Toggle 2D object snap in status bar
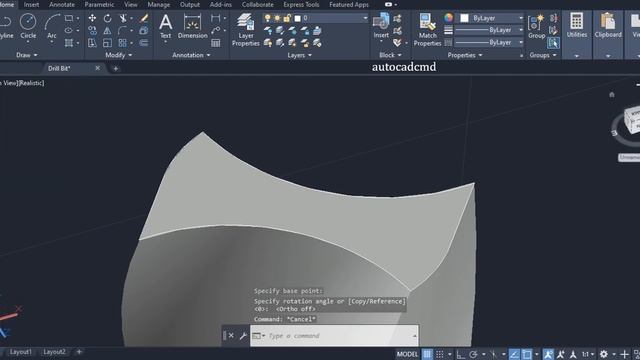The height and width of the screenshot is (360, 640). pyautogui.click(x=527, y=354)
